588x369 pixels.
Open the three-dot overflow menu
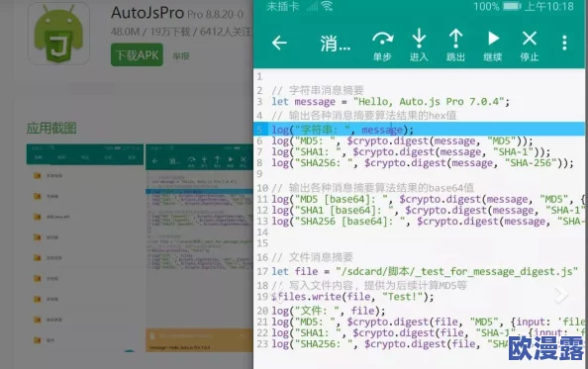point(564,44)
